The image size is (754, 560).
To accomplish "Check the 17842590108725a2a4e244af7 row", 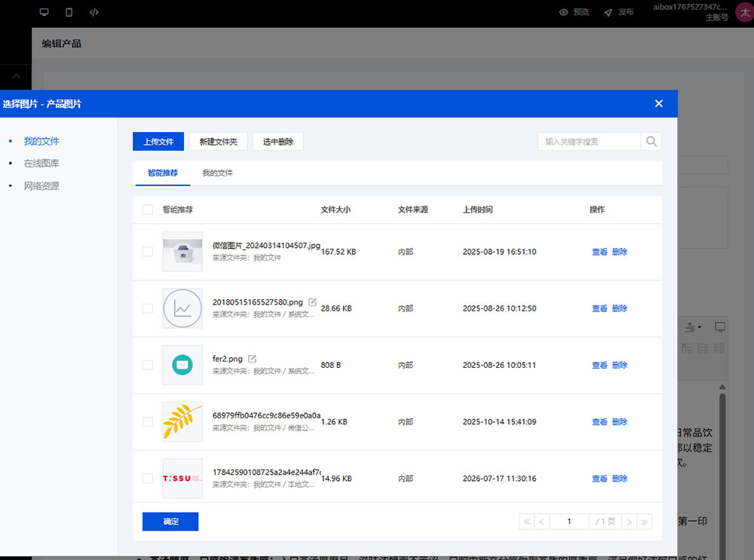I will coord(148,479).
